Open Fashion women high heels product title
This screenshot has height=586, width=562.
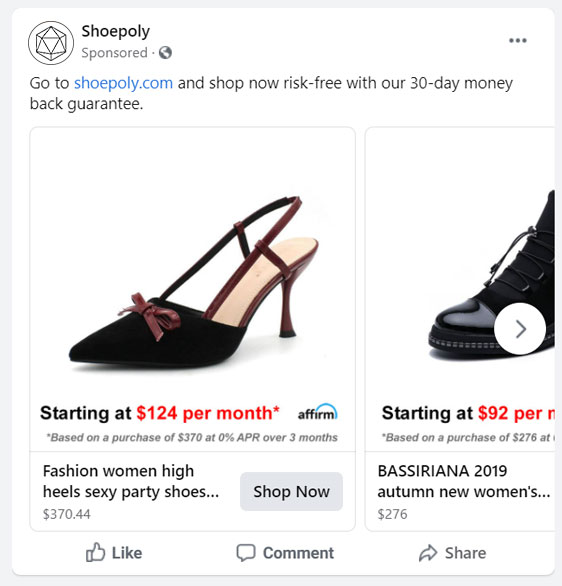[x=131, y=481]
